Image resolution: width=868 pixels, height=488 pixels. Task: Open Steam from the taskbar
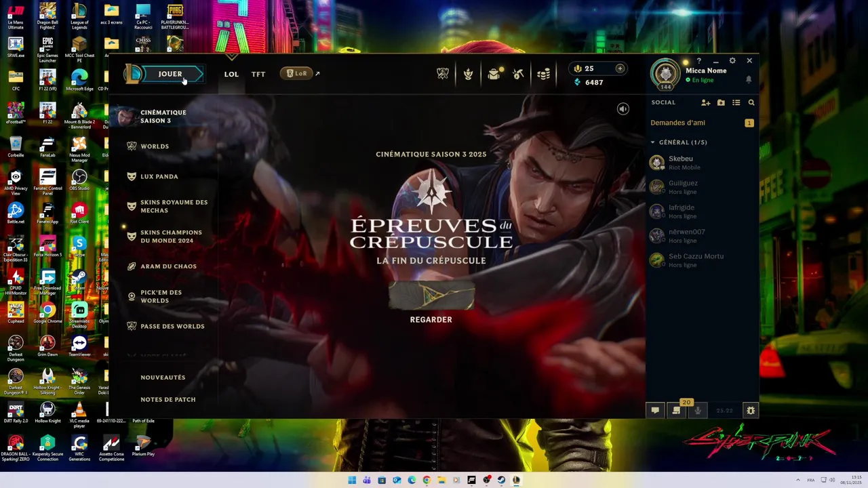[x=501, y=480]
